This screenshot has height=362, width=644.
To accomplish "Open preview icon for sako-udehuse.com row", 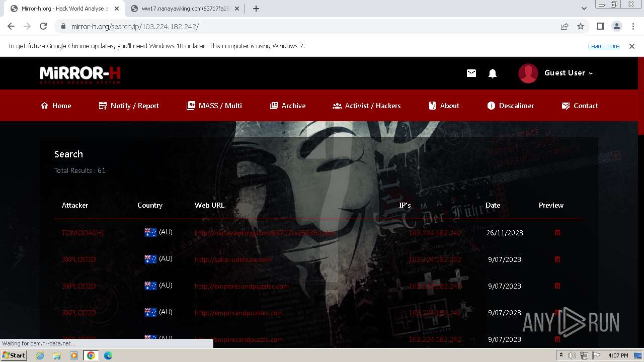I will pos(557,259).
